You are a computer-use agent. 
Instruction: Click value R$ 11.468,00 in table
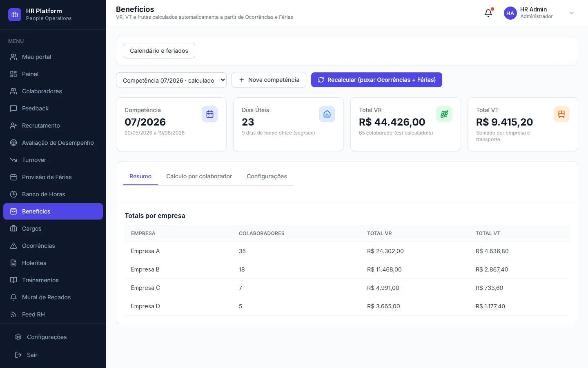tap(384, 269)
